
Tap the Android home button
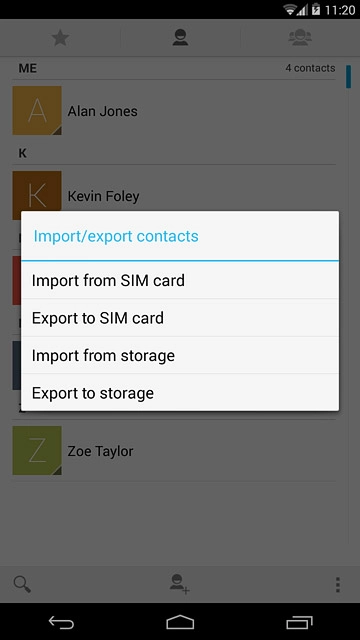180,622
